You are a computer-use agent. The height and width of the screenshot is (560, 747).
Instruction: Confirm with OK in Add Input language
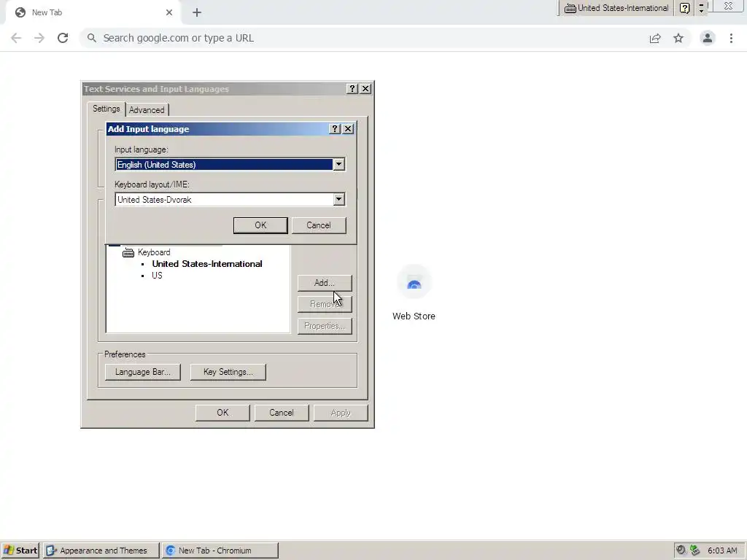[x=260, y=225]
